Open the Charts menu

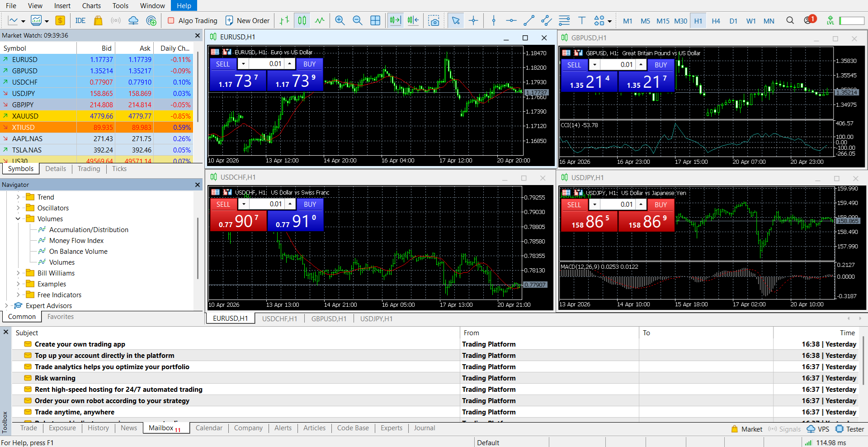[x=91, y=5]
